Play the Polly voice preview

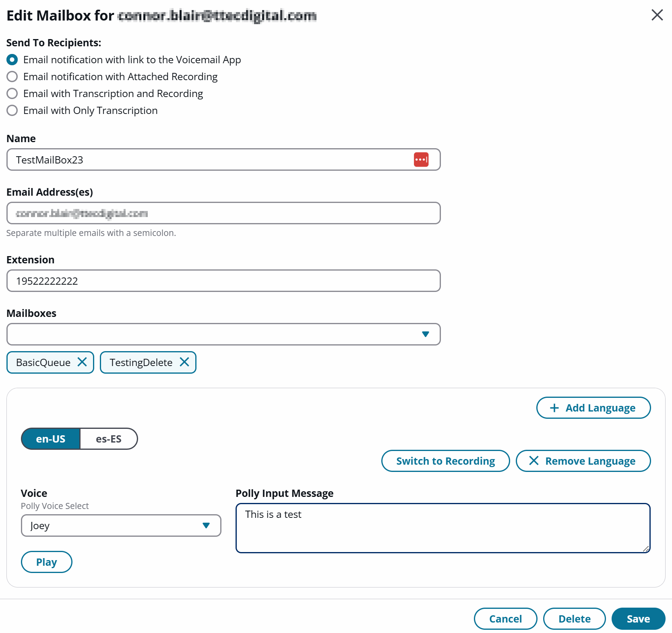coord(46,562)
